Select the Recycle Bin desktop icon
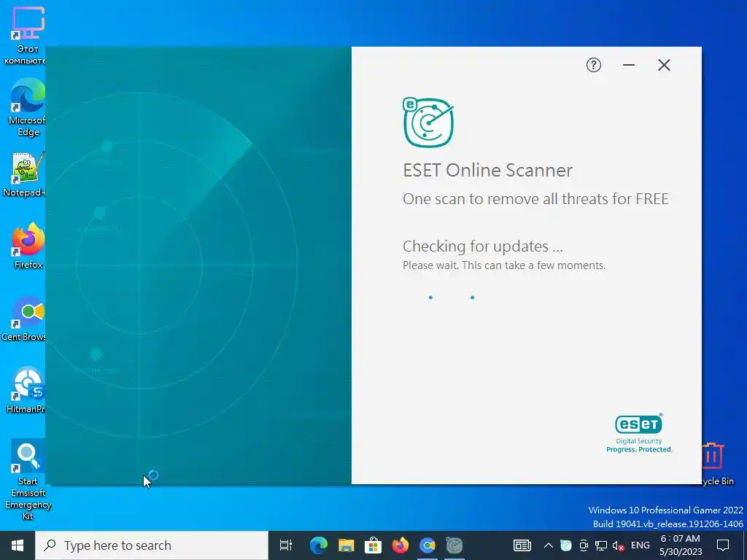The image size is (747, 560). pos(718,464)
